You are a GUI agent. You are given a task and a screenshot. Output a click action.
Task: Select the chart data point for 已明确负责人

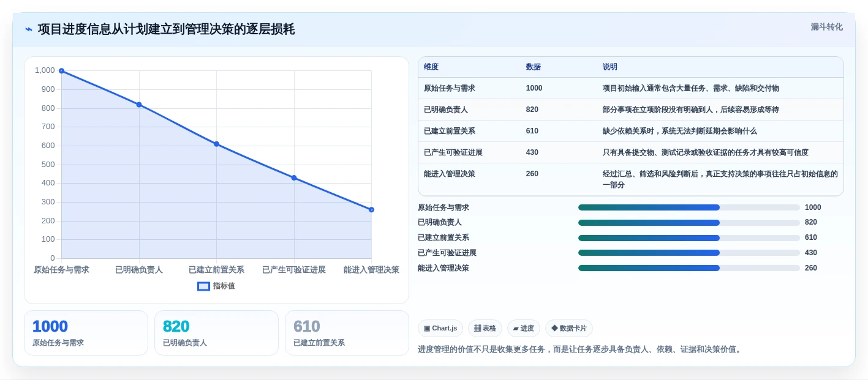pos(139,105)
